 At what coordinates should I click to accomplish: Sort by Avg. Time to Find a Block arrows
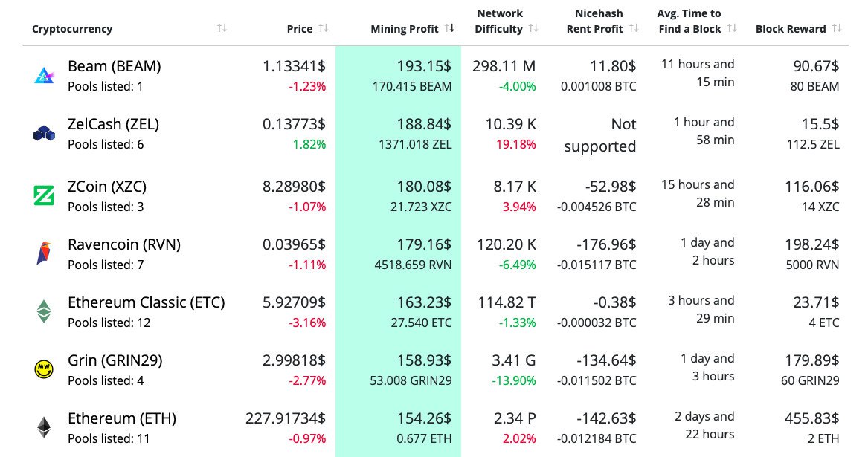[x=732, y=28]
